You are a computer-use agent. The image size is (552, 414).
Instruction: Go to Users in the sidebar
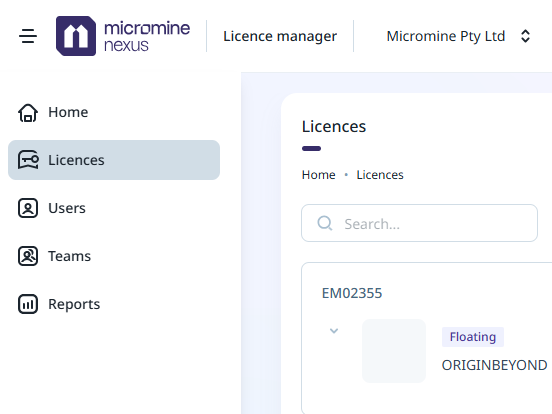click(114, 208)
